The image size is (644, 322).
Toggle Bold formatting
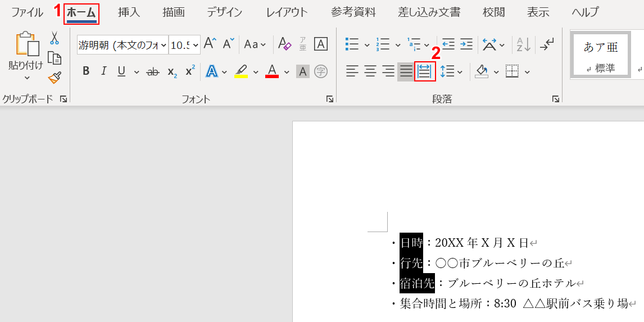pyautogui.click(x=86, y=71)
